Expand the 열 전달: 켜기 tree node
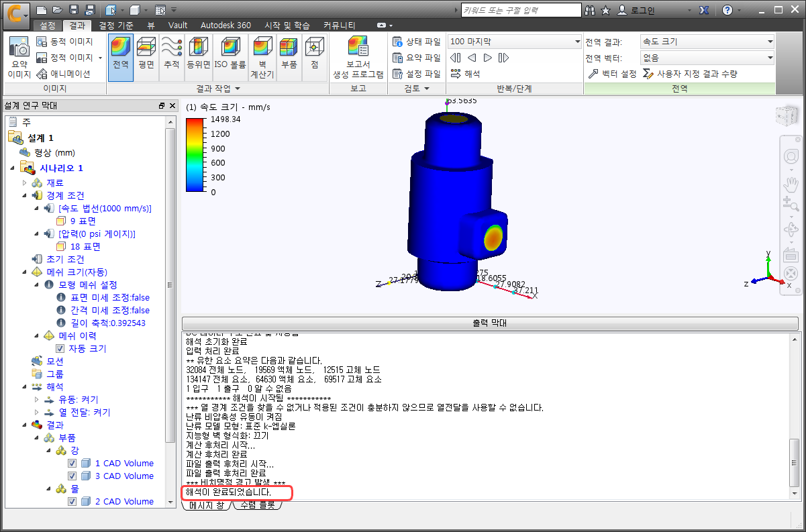 (x=37, y=413)
